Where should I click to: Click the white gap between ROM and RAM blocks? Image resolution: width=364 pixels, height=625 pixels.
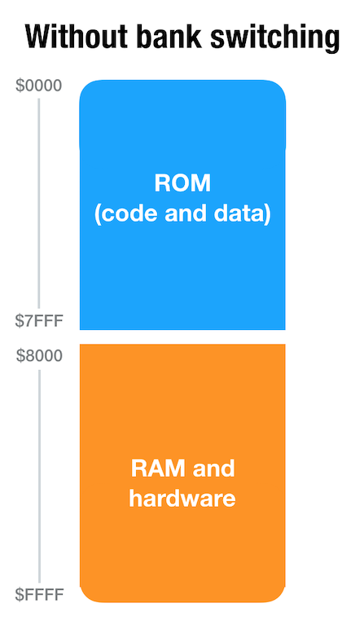[182, 337]
